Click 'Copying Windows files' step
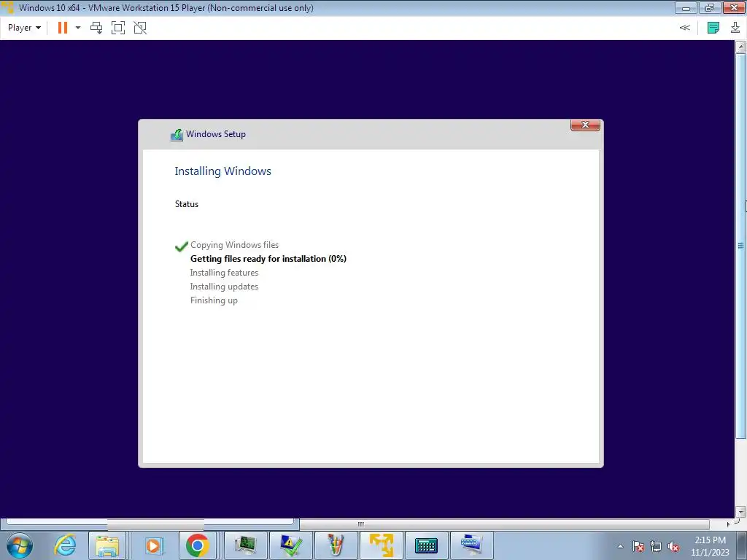The width and height of the screenshot is (747, 560). pyautogui.click(x=234, y=245)
